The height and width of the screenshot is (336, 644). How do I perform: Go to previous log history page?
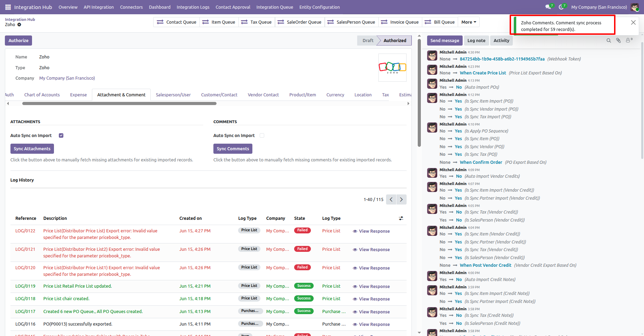tap(391, 199)
